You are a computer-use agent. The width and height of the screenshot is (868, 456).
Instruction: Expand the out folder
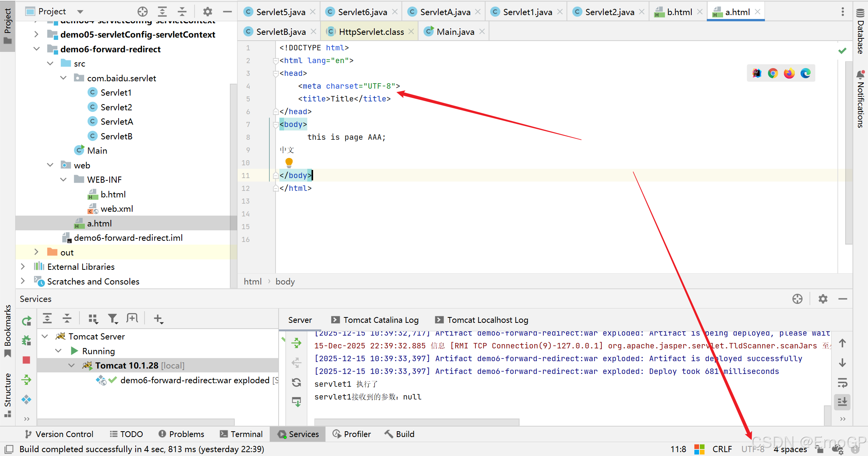36,252
